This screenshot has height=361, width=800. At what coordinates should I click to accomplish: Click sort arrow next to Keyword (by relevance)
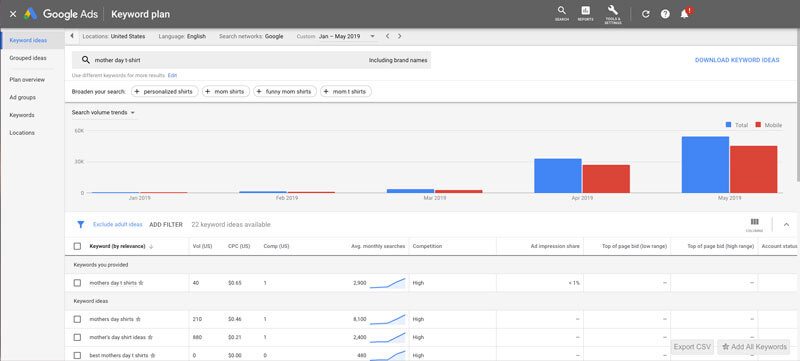[152, 246]
